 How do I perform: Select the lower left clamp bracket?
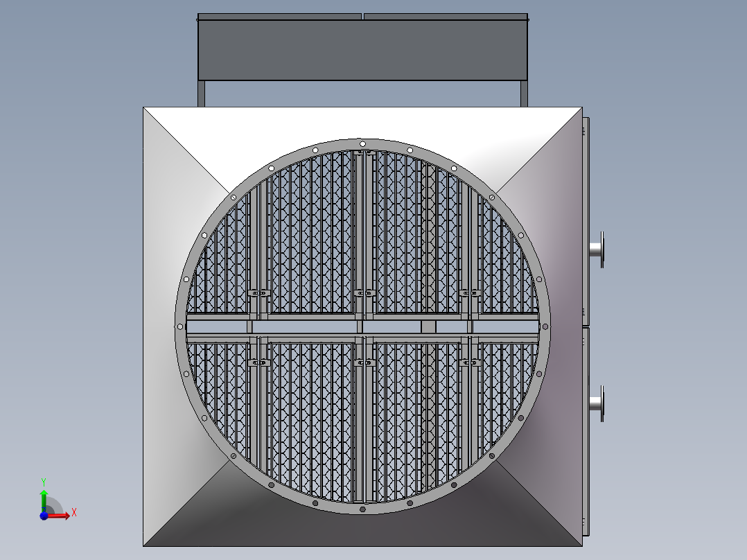pos(258,362)
